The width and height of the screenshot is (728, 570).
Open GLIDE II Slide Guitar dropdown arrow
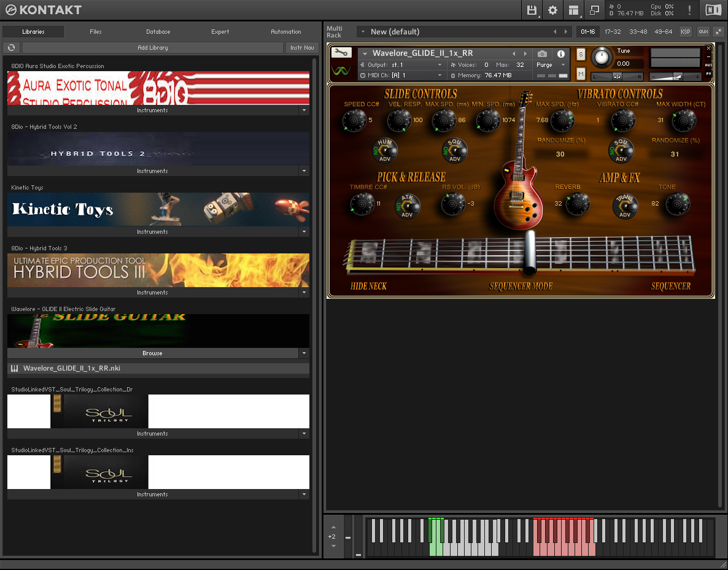point(304,353)
